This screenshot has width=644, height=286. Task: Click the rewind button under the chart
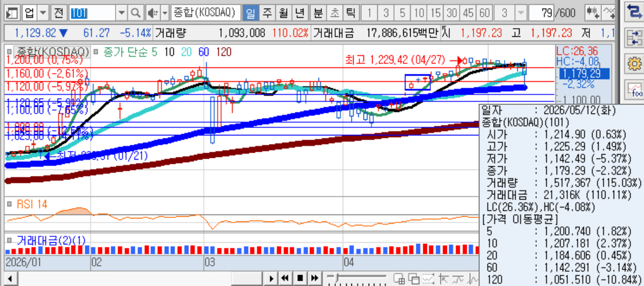click(x=285, y=278)
